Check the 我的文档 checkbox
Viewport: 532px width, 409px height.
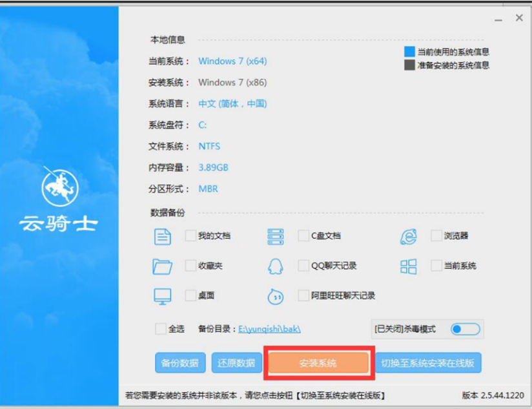[x=190, y=236]
